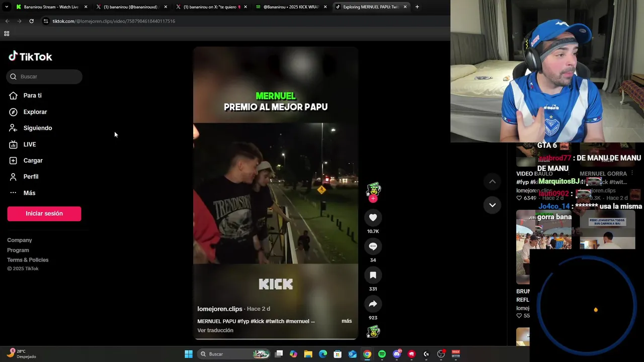Expand the Company footer section
This screenshot has height=362, width=644.
(20, 240)
